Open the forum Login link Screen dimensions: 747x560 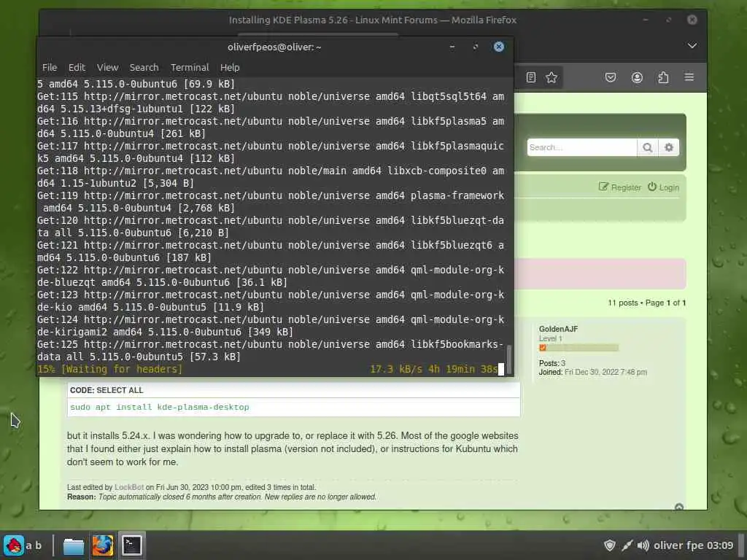663,187
